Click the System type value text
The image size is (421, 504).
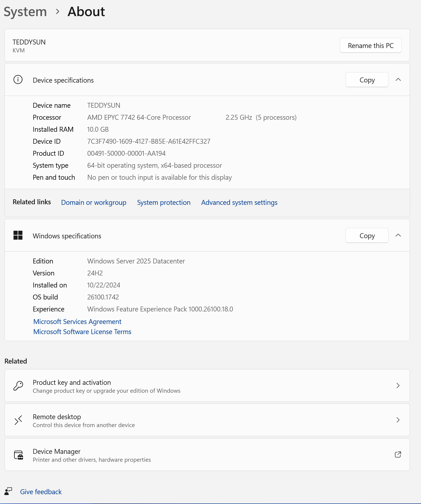(155, 165)
